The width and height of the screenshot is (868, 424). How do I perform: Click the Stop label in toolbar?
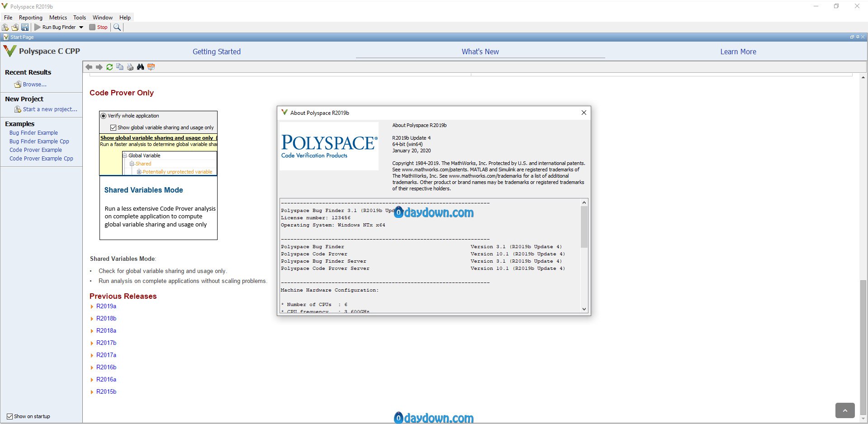[x=102, y=27]
